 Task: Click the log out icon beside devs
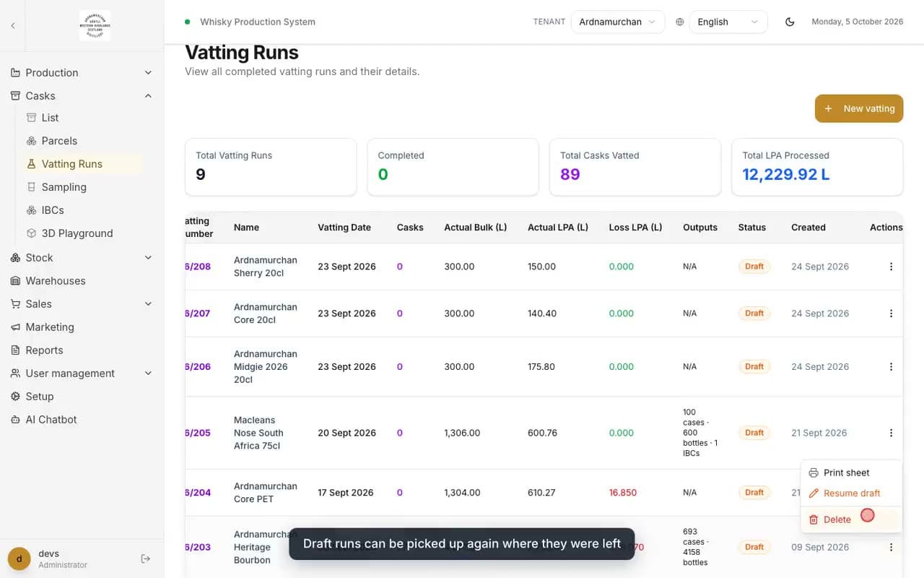(x=145, y=558)
